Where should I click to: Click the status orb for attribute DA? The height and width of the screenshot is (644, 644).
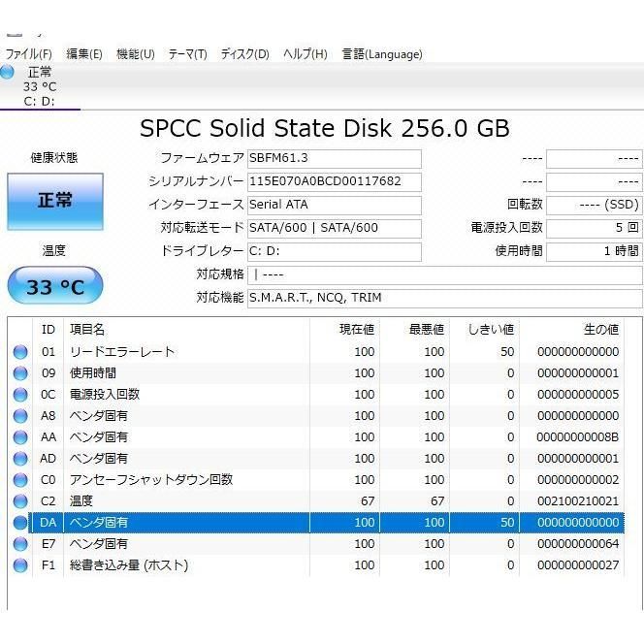click(20, 523)
